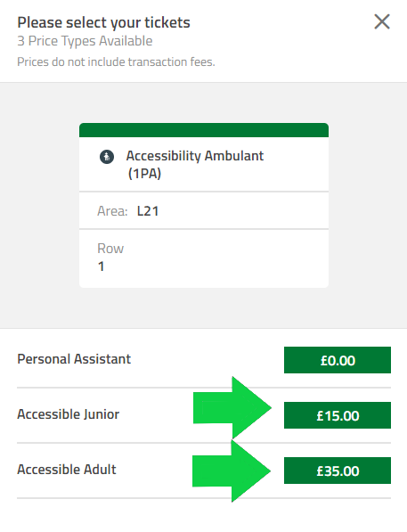The height and width of the screenshot is (532, 407).
Task: Click the Personal Assistant ticket label
Action: point(74,359)
